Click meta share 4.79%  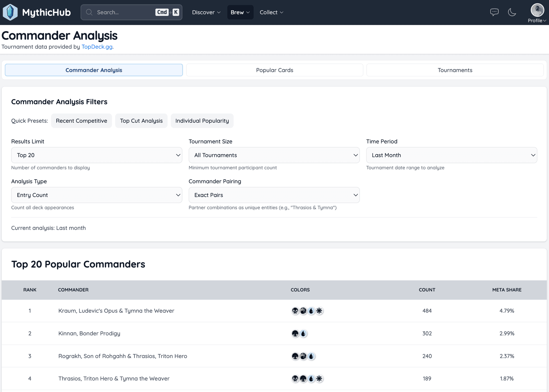pyautogui.click(x=507, y=311)
